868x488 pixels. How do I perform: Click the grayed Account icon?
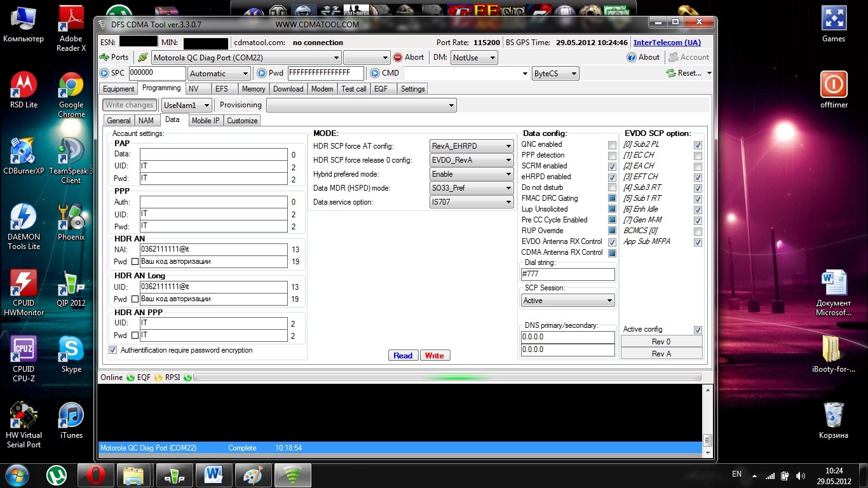tap(673, 57)
